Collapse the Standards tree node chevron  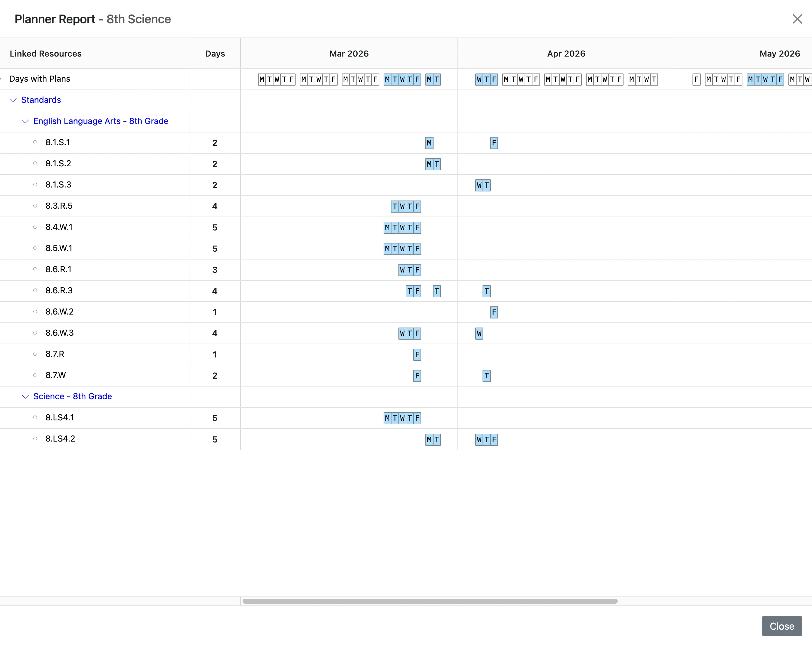[13, 100]
